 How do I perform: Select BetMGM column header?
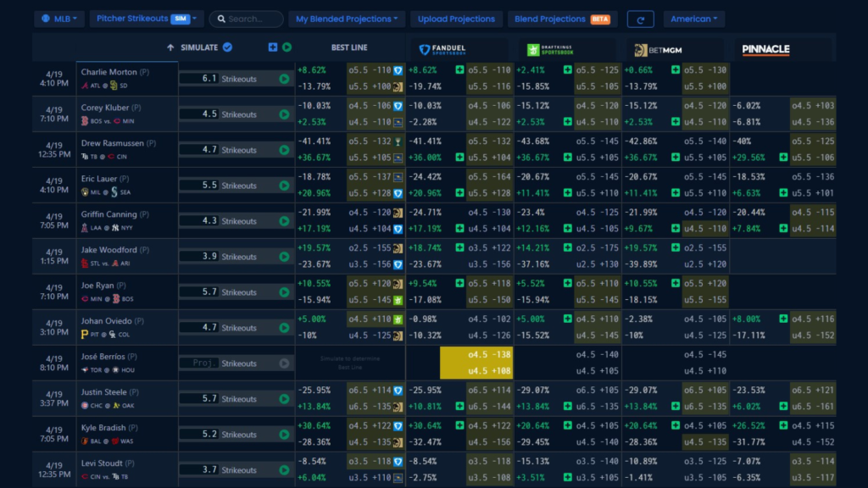(x=658, y=50)
